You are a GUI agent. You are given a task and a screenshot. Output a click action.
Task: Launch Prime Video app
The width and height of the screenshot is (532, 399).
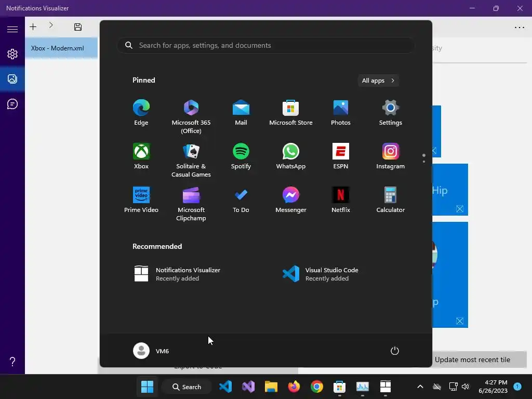tap(141, 200)
